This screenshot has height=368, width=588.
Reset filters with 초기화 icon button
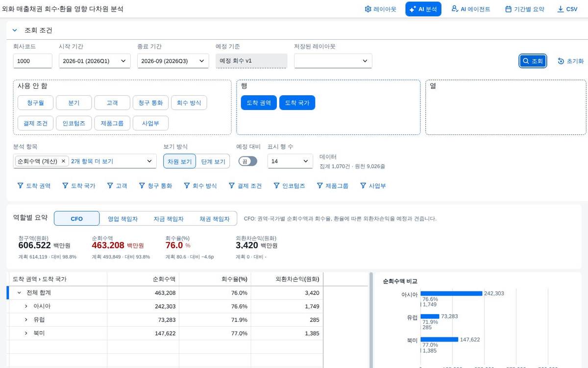(570, 61)
